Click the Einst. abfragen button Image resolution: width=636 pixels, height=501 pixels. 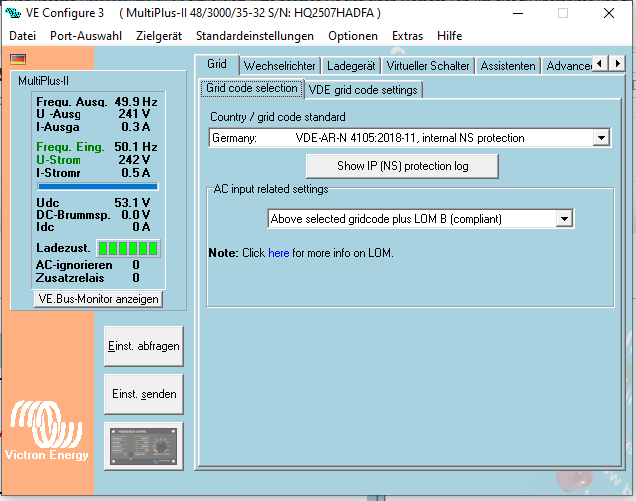point(144,346)
